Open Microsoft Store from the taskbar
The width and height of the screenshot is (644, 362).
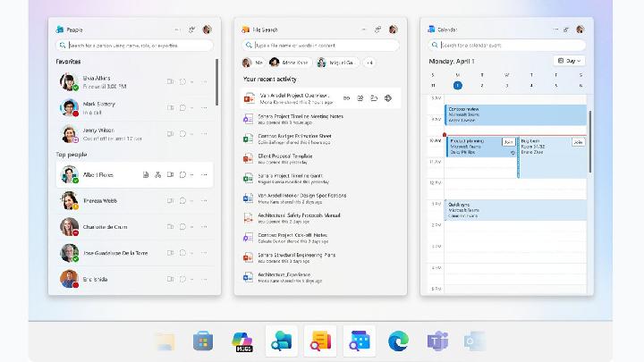203,341
